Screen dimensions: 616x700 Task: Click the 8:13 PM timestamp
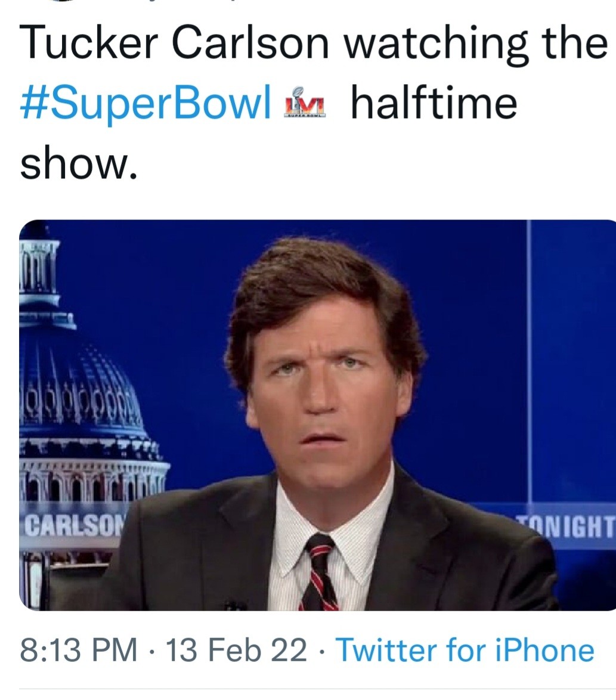coord(79,650)
